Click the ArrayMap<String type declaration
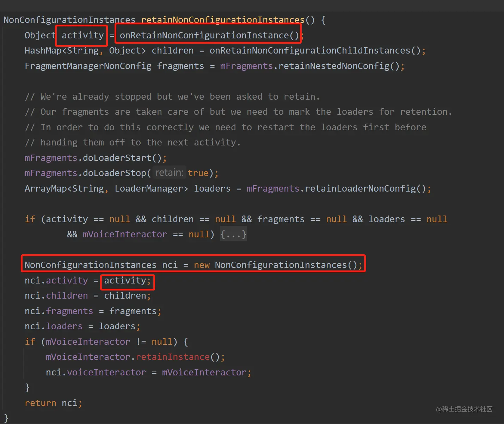Screen dimensions: 504x424 click(64, 188)
